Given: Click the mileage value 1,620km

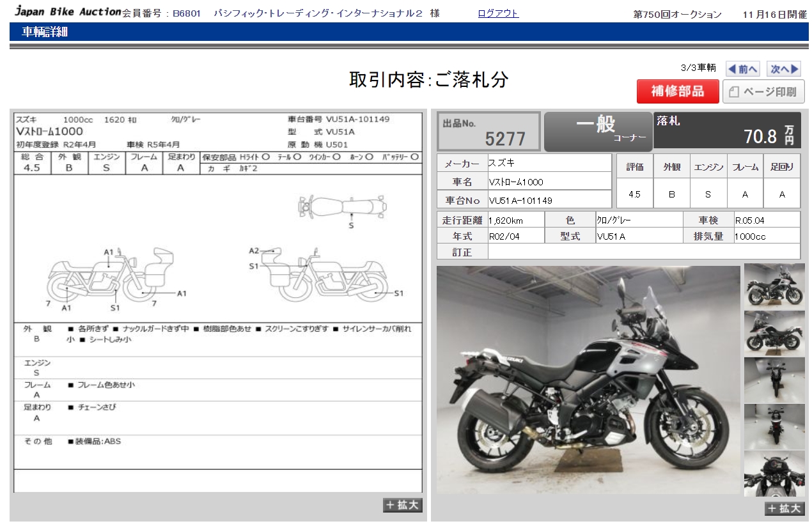Looking at the screenshot, I should click(506, 220).
